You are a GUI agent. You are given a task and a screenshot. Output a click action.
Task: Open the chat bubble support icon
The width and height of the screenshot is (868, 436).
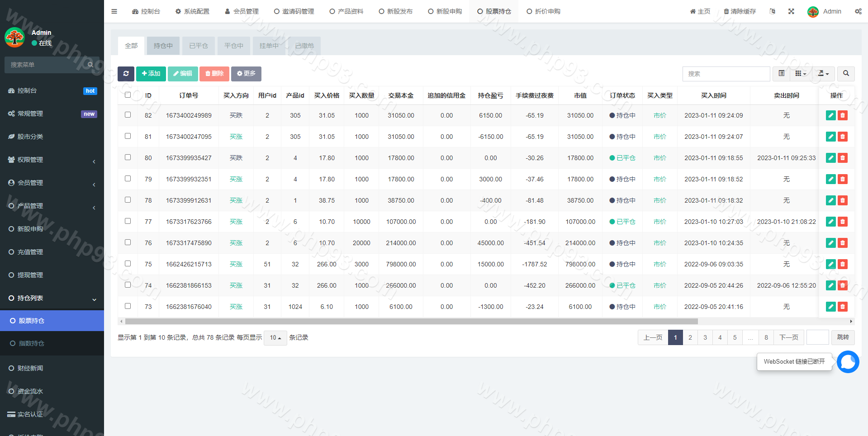(x=848, y=362)
